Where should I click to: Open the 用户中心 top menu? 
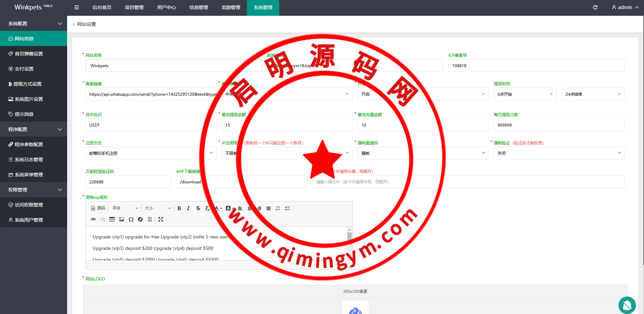(166, 7)
